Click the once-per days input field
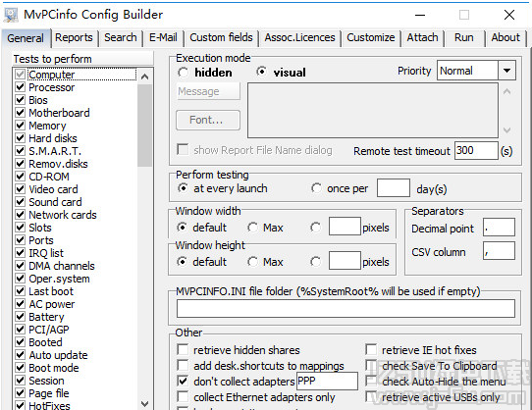This screenshot has width=532, height=410. (x=394, y=188)
